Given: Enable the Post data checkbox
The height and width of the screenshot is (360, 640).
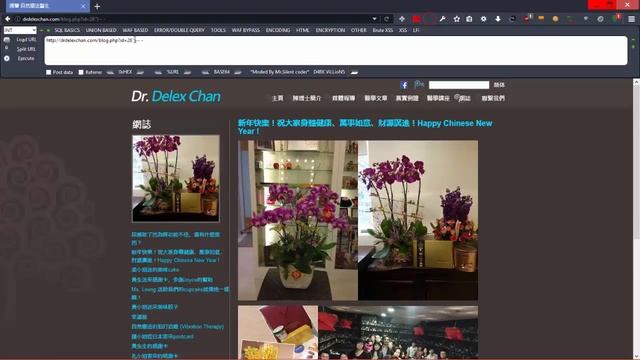Looking at the screenshot, I should (49, 72).
